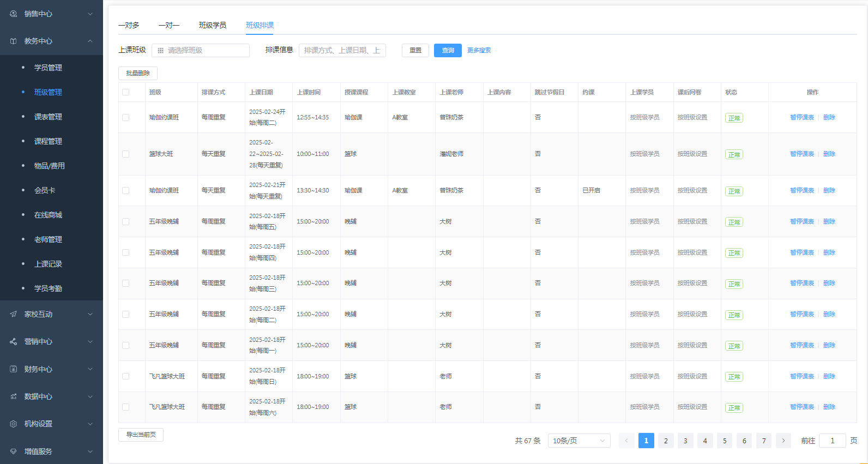Check the 飞凡篮球大班 每周日 row checkbox
This screenshot has width=868, height=464.
(126, 376)
